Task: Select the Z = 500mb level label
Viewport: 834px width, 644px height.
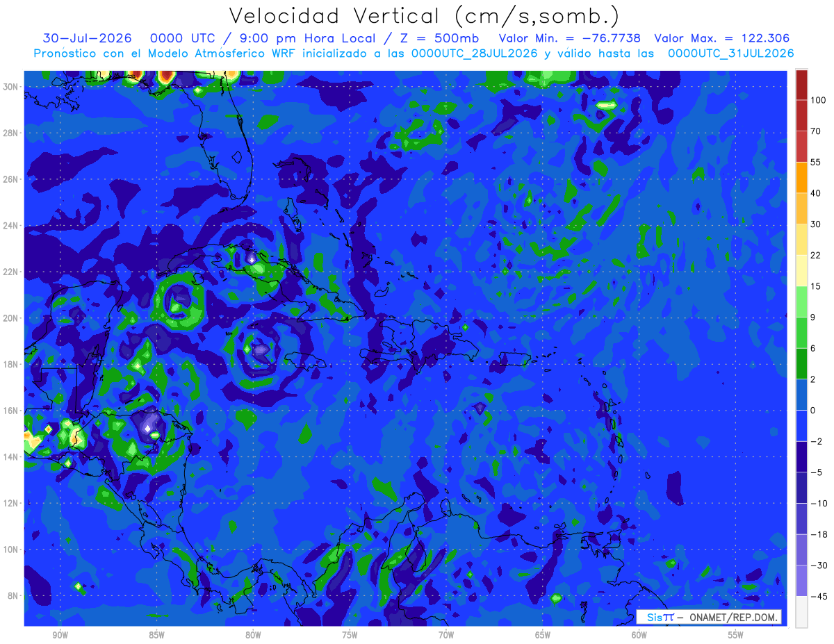Action: coord(440,38)
